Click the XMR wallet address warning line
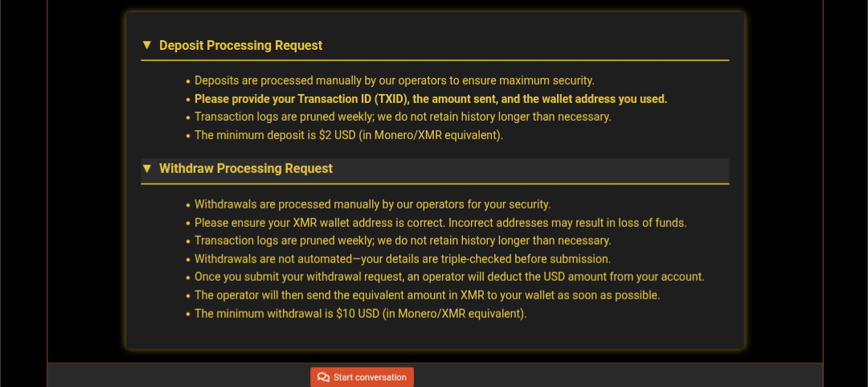Viewport: 868px width, 387px height. pyautogui.click(x=440, y=223)
